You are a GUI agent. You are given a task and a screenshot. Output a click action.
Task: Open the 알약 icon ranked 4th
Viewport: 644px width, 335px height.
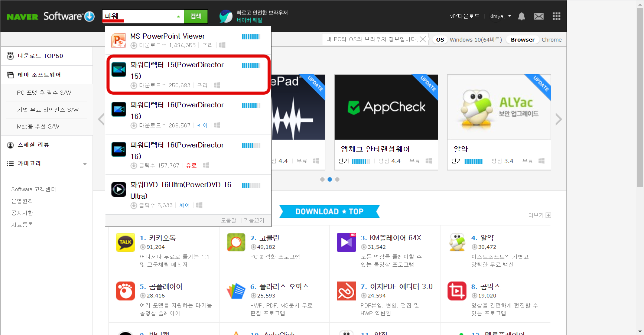coord(457,242)
